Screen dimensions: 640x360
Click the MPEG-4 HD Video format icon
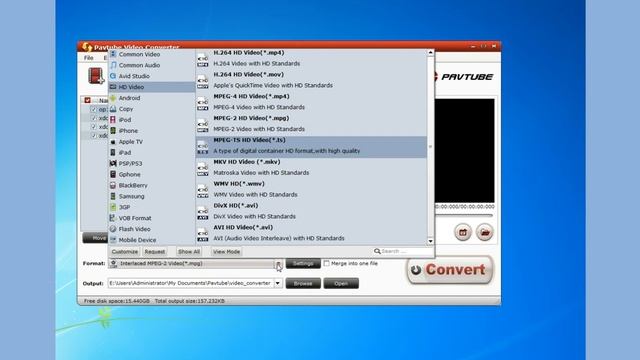tap(202, 104)
